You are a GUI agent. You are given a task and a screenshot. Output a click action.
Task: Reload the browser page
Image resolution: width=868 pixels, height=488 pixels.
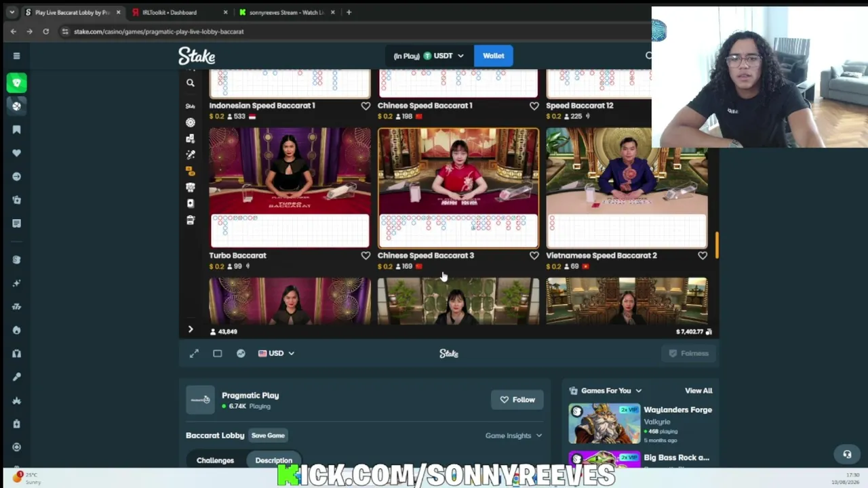pos(45,31)
